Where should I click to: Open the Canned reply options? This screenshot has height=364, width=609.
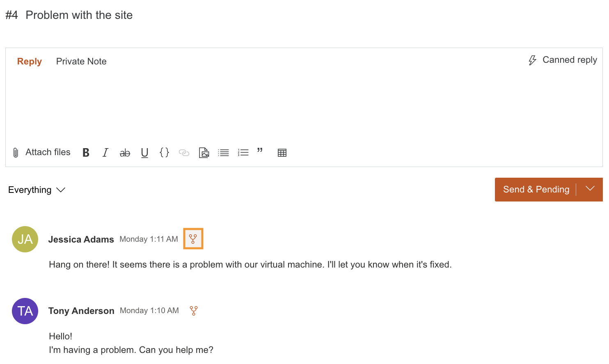pyautogui.click(x=563, y=60)
